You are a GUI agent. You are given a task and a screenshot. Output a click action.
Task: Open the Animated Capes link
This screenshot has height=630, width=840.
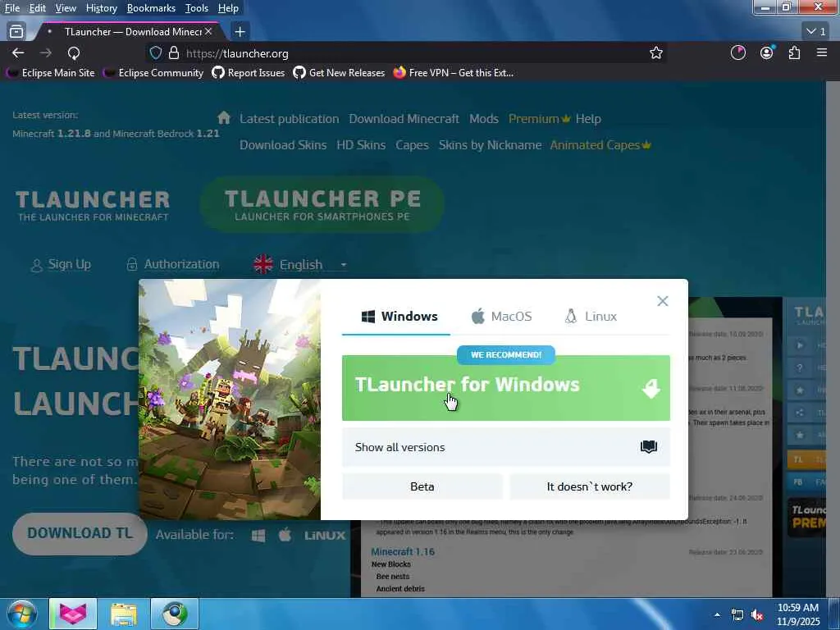pos(600,144)
